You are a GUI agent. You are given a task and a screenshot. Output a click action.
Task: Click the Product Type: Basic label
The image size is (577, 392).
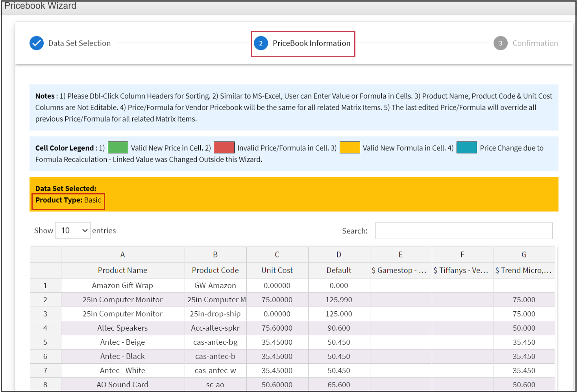coord(68,200)
